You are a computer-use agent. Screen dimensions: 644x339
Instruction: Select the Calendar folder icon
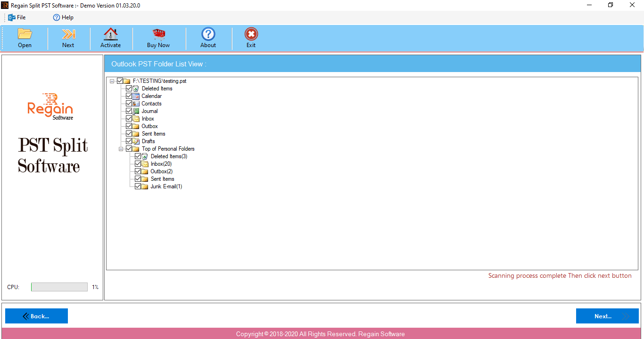(x=136, y=96)
